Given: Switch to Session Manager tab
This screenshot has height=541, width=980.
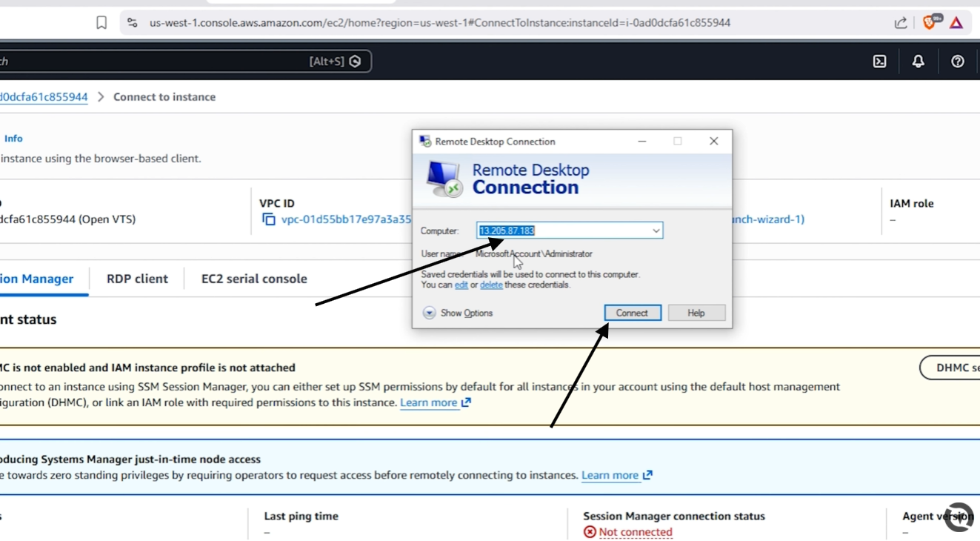Looking at the screenshot, I should coord(37,279).
